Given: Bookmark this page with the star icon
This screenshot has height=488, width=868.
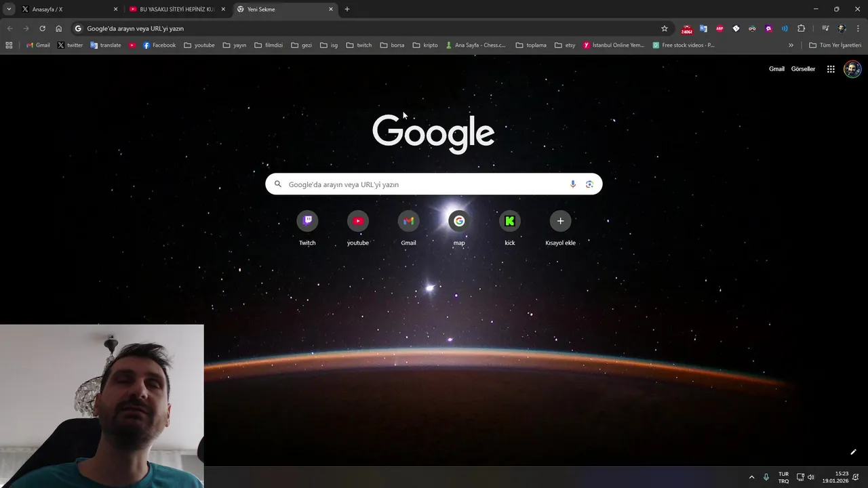Looking at the screenshot, I should [665, 28].
